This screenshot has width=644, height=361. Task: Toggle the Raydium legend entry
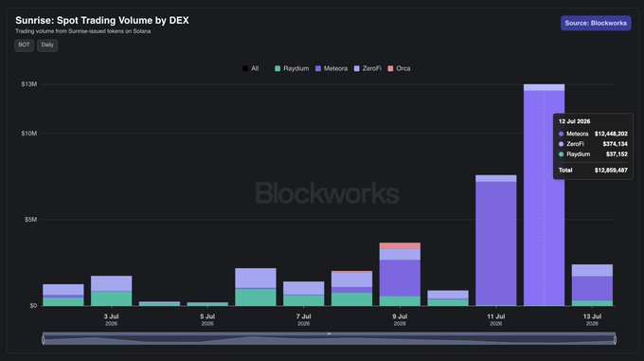coord(292,68)
